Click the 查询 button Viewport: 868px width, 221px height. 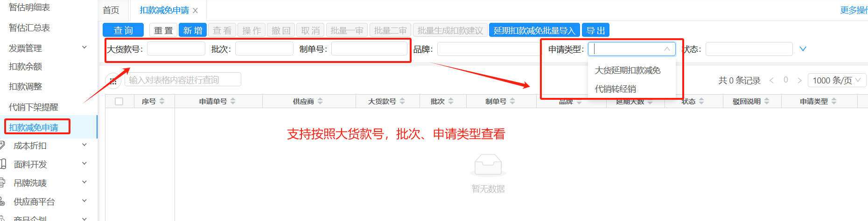point(124,30)
